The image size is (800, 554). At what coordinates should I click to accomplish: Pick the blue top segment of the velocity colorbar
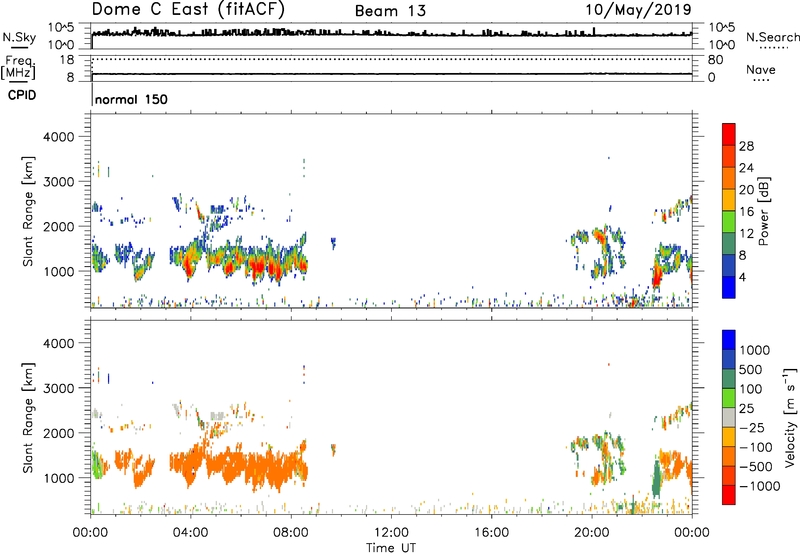[729, 340]
